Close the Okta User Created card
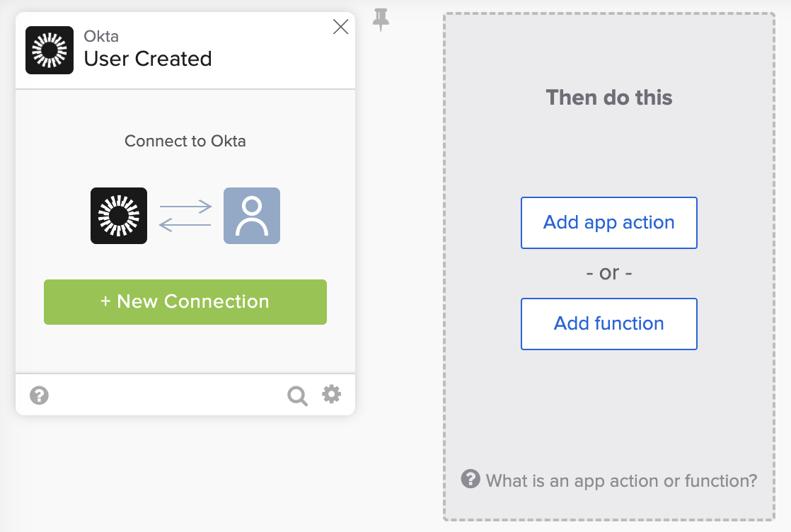This screenshot has height=532, width=791. pyautogui.click(x=340, y=27)
